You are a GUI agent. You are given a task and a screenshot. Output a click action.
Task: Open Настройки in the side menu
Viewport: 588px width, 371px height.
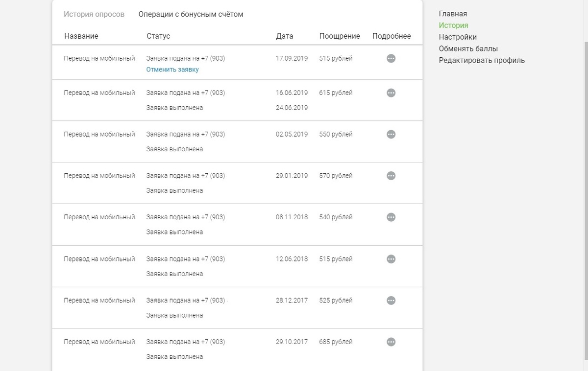point(458,37)
